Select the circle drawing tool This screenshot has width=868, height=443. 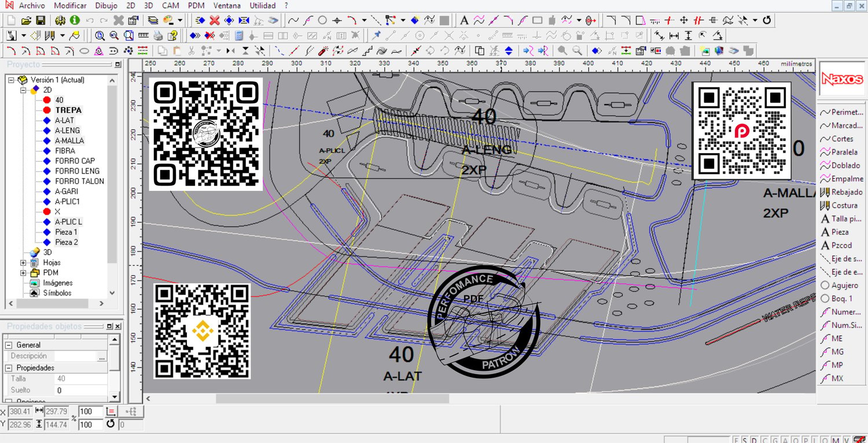point(322,20)
